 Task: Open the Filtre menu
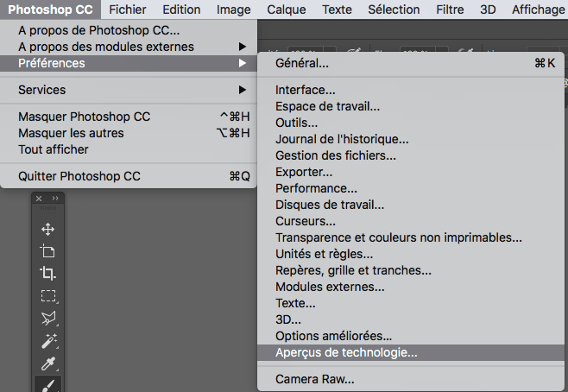pyautogui.click(x=450, y=9)
